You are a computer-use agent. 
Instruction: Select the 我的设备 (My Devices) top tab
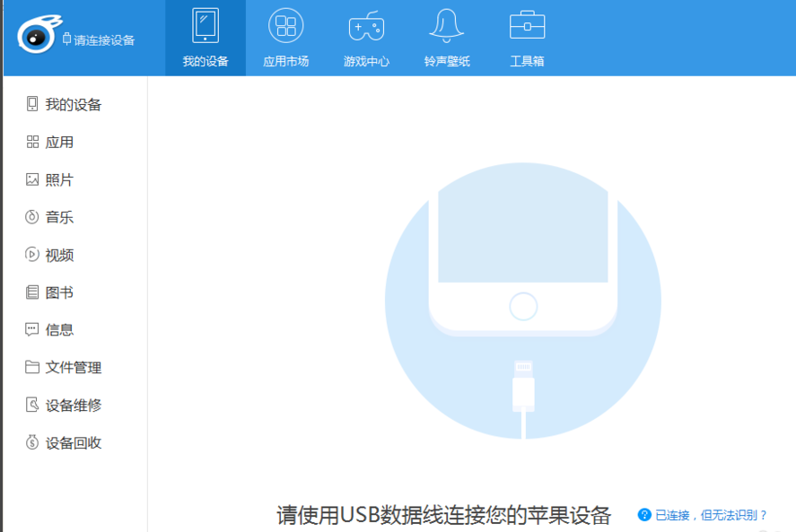pos(205,38)
